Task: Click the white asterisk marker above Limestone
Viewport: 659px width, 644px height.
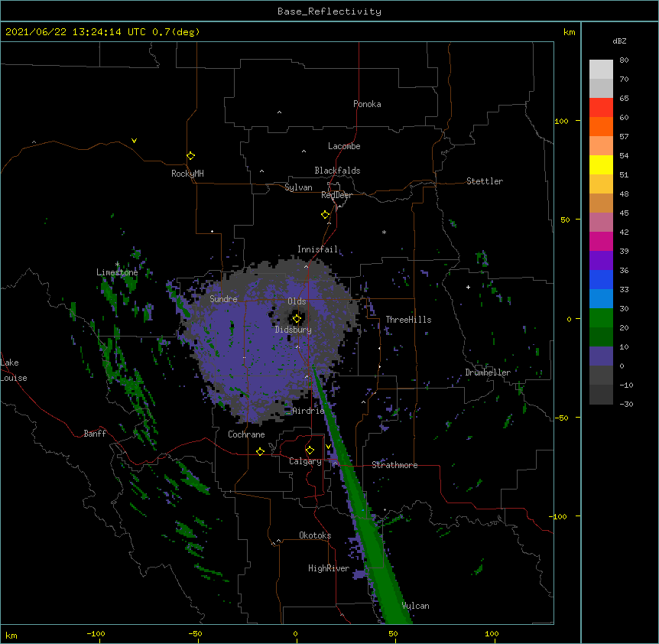Action: click(117, 264)
